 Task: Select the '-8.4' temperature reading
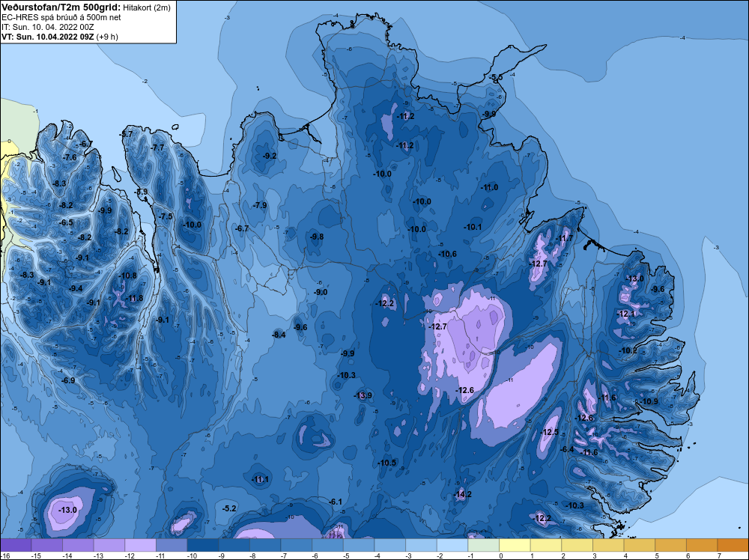click(279, 335)
